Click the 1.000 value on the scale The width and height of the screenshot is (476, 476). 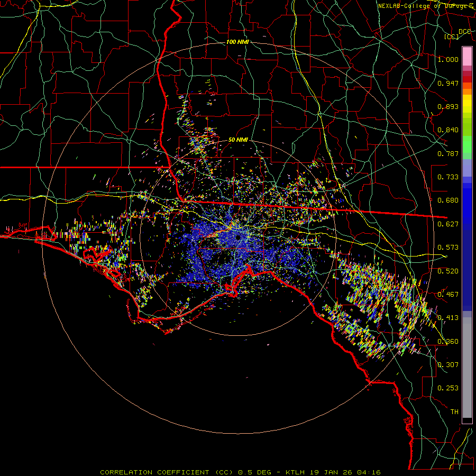coord(448,59)
